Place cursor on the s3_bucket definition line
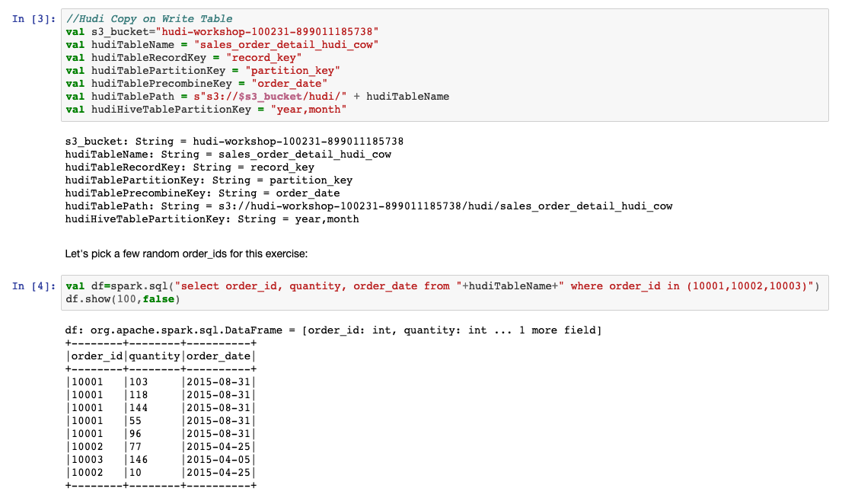Screen dimensions: 842x504 click(x=222, y=32)
